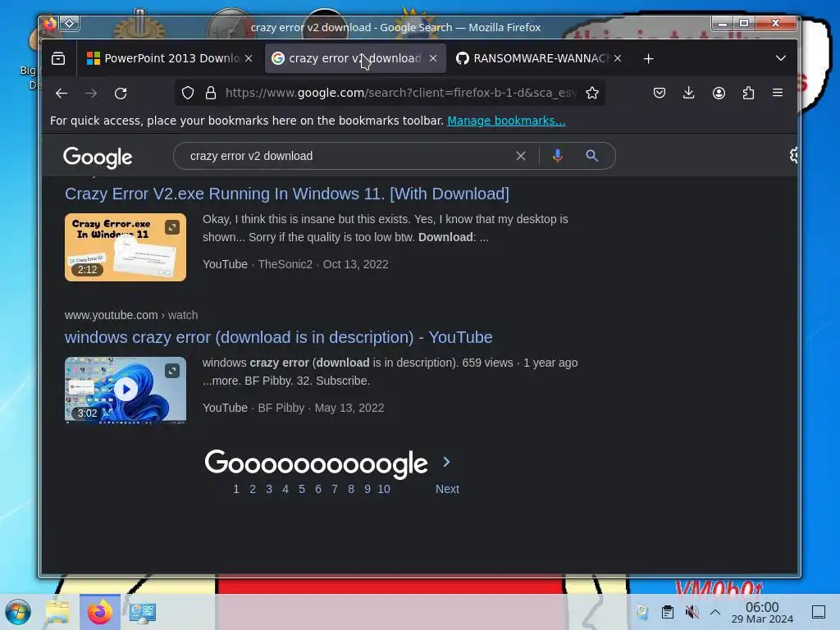Viewport: 840px width, 630px height.
Task: Reload the current page
Action: [x=121, y=94]
